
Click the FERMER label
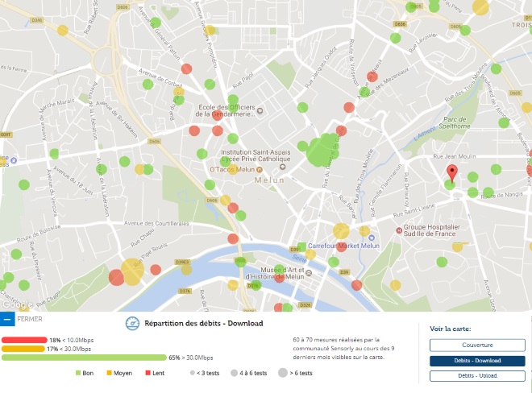click(x=30, y=319)
